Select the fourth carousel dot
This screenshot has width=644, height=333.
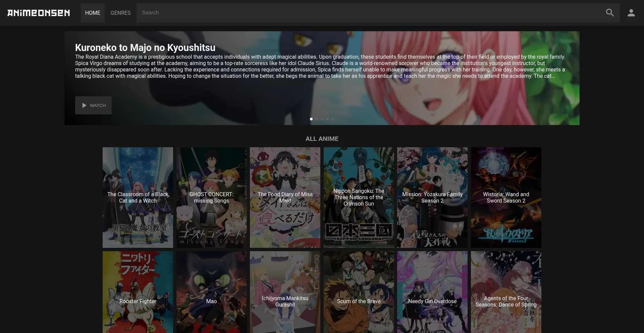(x=327, y=119)
